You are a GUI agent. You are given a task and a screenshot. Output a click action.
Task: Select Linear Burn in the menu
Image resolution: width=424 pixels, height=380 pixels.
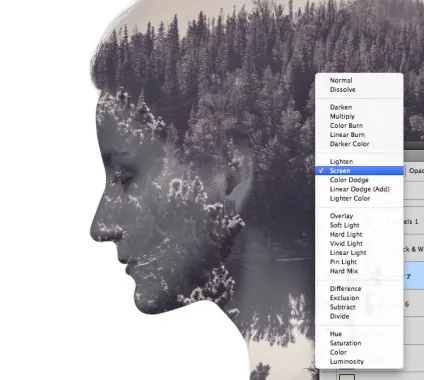[x=359, y=135]
